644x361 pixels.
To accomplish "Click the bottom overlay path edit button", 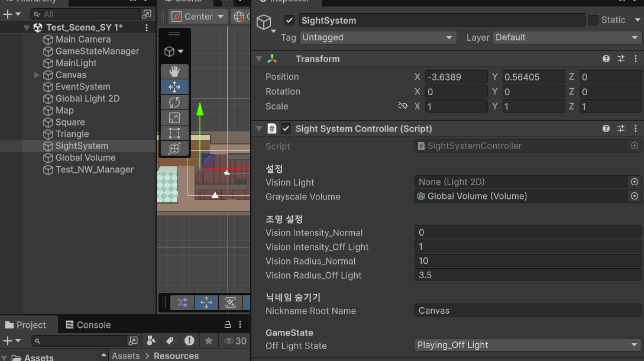I will click(x=231, y=302).
